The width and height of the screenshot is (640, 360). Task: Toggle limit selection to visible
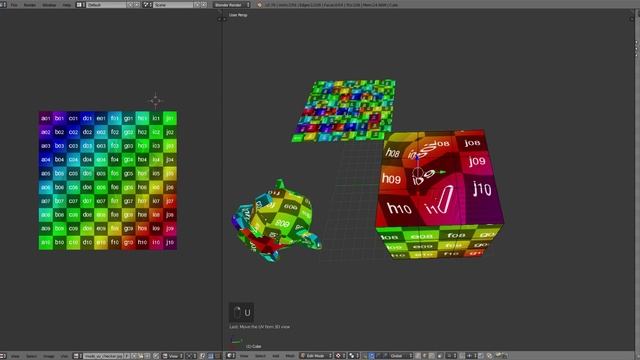(x=440, y=356)
